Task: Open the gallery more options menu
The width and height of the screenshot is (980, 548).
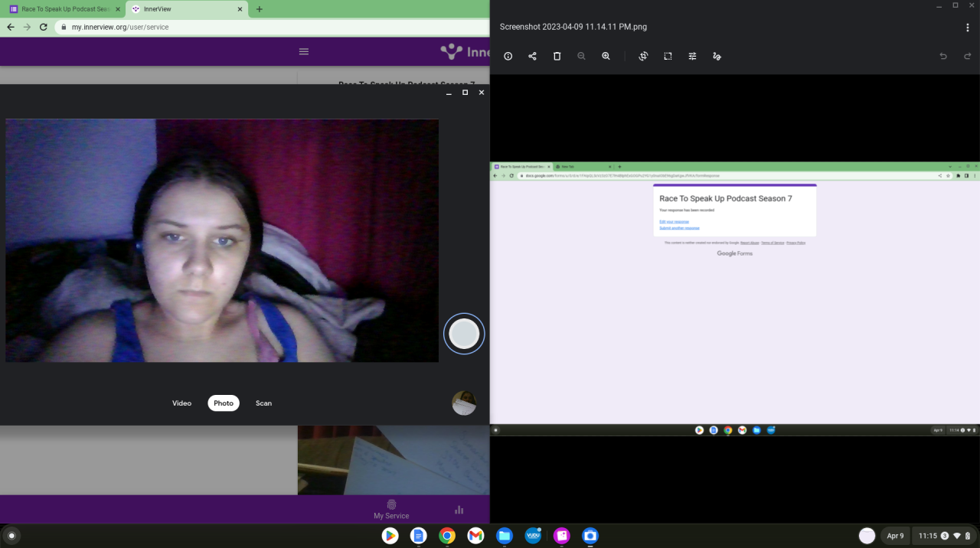Action: 968,28
